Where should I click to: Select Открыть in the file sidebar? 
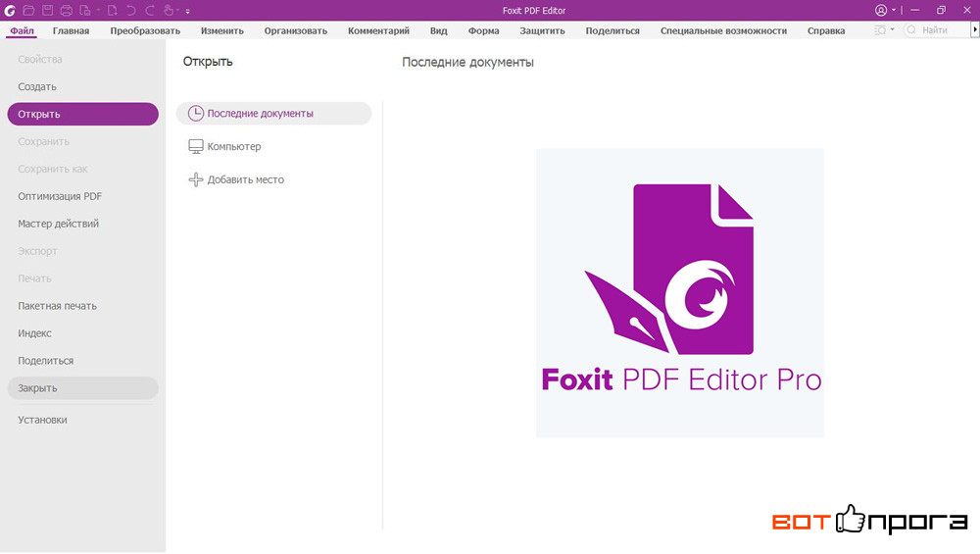[x=82, y=115]
